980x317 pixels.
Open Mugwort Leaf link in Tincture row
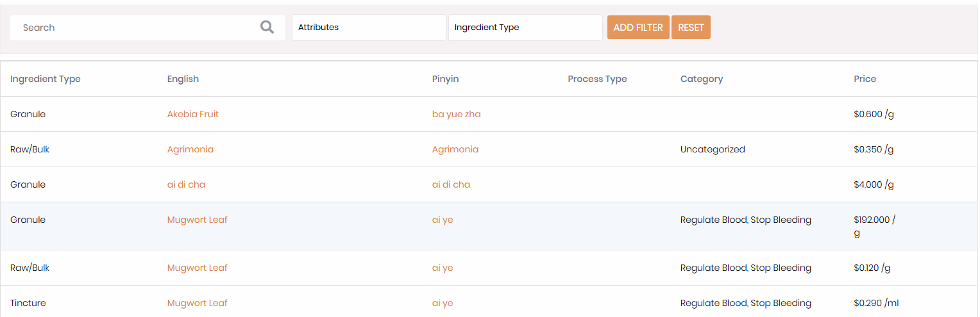(x=198, y=303)
